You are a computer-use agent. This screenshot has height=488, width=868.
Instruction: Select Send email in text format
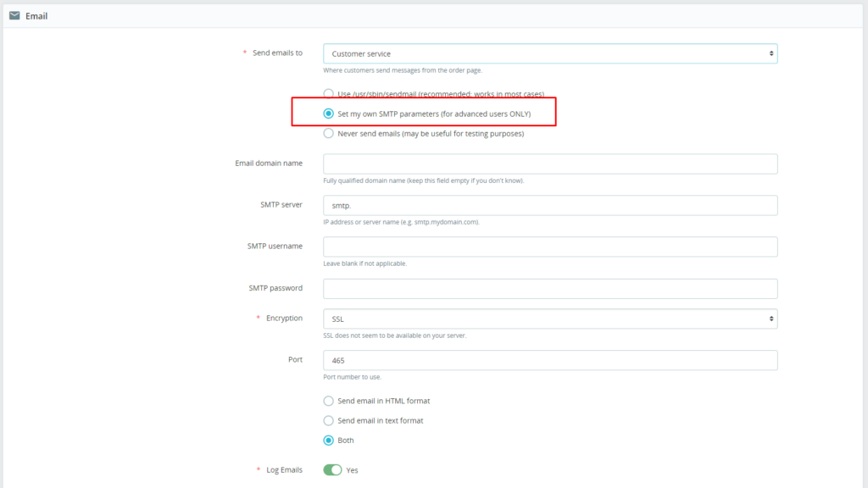pyautogui.click(x=328, y=420)
